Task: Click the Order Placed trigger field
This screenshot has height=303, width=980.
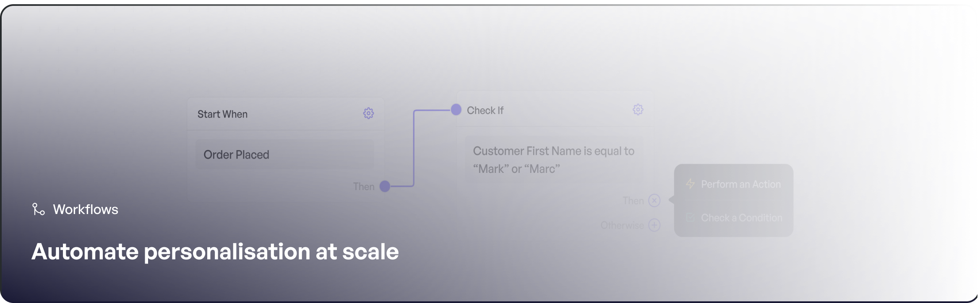Action: click(284, 154)
